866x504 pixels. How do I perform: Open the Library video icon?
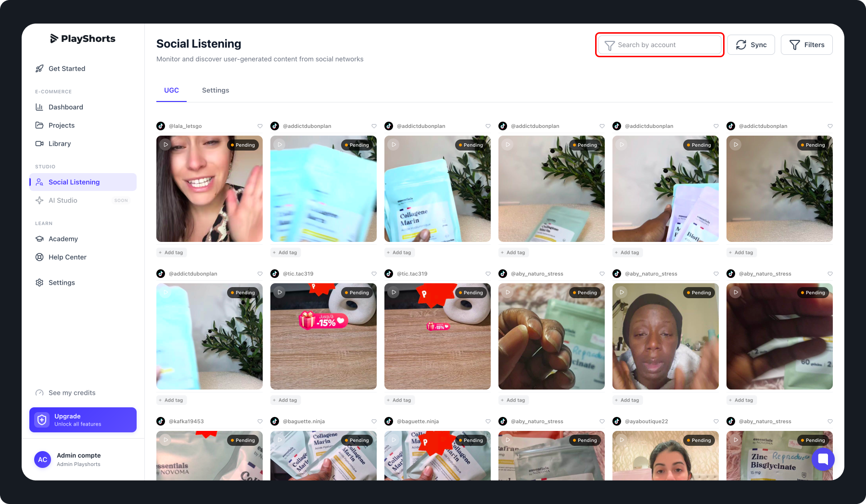[x=39, y=144]
